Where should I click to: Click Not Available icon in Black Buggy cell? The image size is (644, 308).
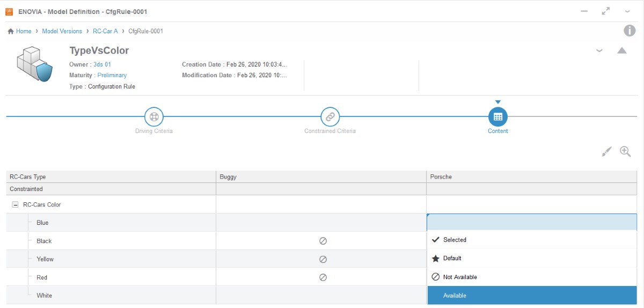click(x=323, y=241)
